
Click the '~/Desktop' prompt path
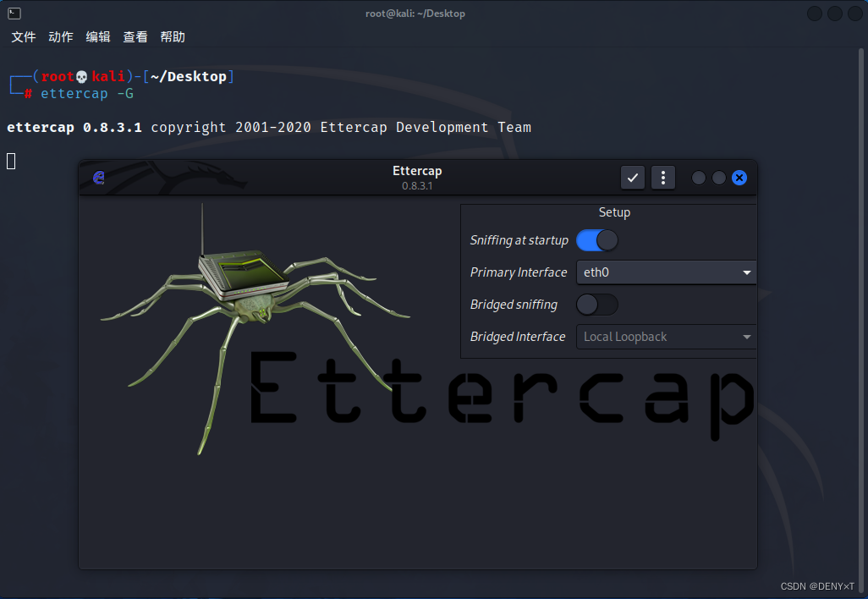click(188, 76)
